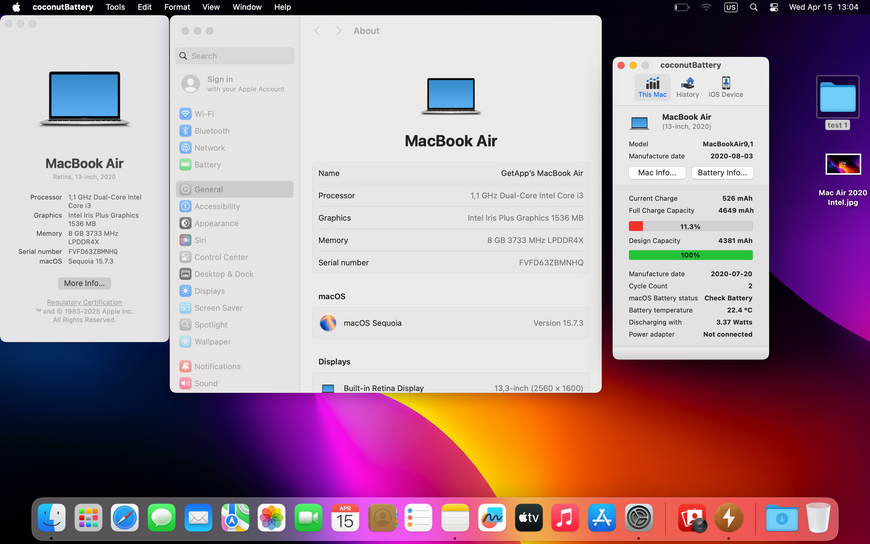Open the Apple menu
This screenshot has height=544, width=870.
click(x=16, y=7)
